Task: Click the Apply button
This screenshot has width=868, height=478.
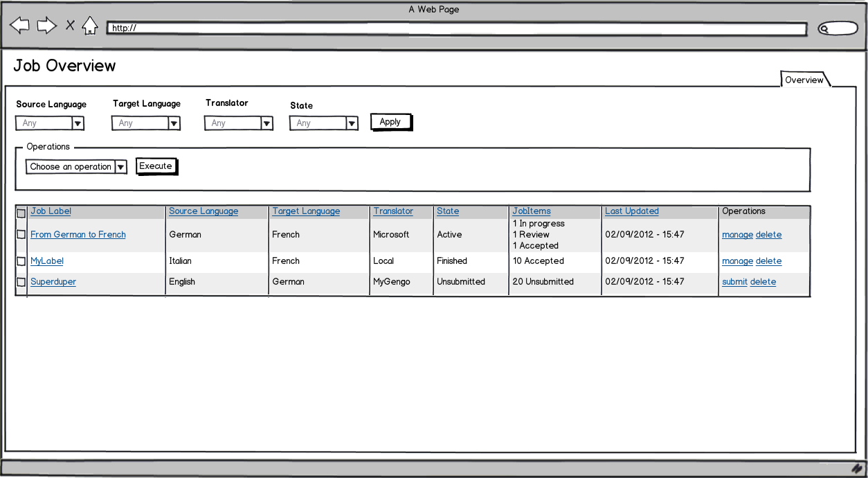Action: coord(390,121)
